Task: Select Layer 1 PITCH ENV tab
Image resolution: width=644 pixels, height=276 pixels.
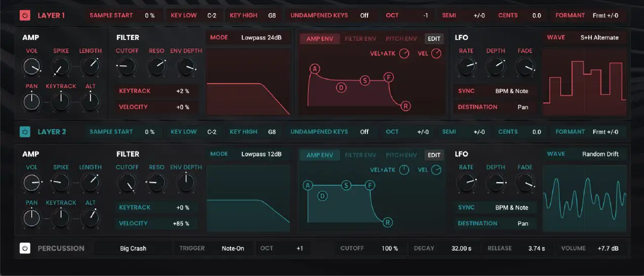Action: pyautogui.click(x=401, y=39)
